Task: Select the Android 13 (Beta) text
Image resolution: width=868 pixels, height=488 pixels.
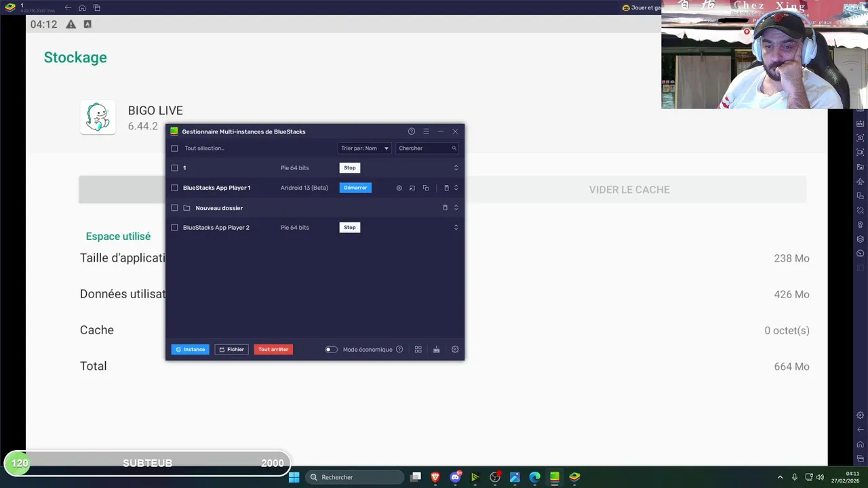Action: [304, 188]
